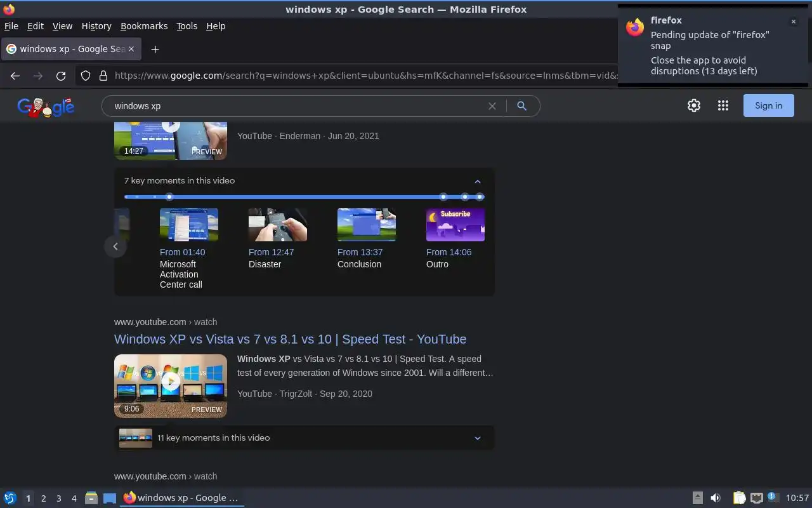Image resolution: width=812 pixels, height=508 pixels.
Task: Jump to From 14:06 Outro moment
Action: click(x=449, y=252)
